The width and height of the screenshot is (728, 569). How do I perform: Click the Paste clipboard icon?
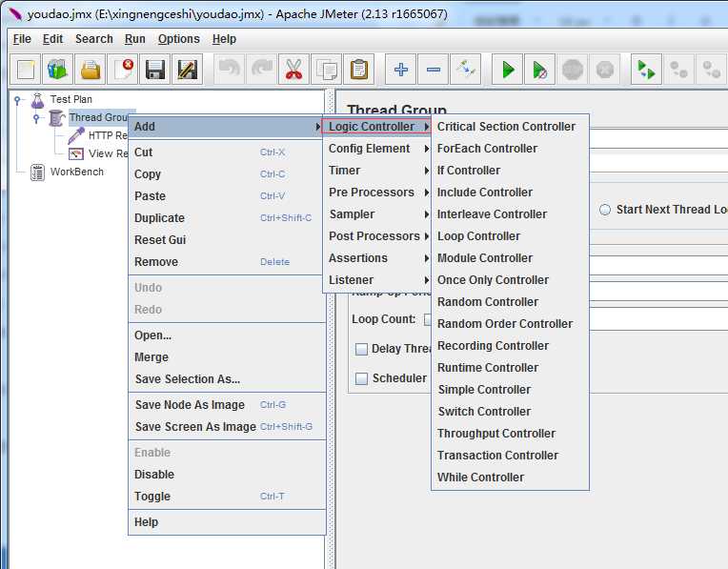point(359,70)
